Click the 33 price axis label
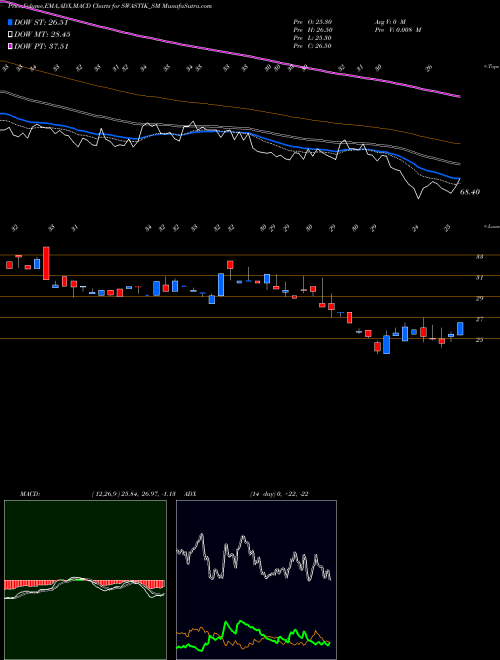 (479, 256)
